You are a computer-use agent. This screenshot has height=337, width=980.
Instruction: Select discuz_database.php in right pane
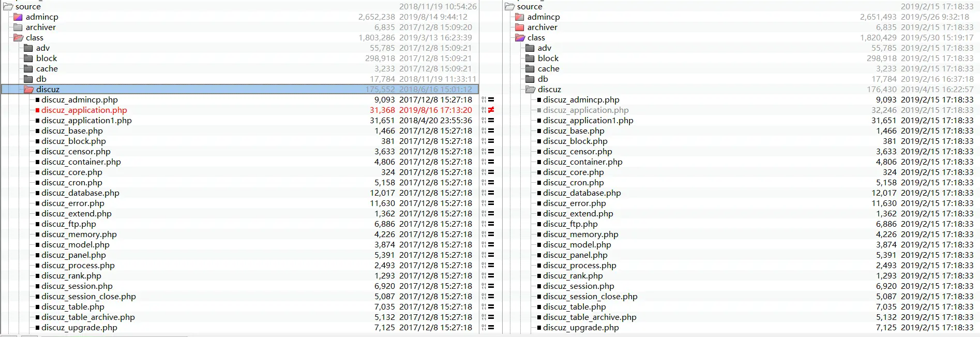point(582,193)
